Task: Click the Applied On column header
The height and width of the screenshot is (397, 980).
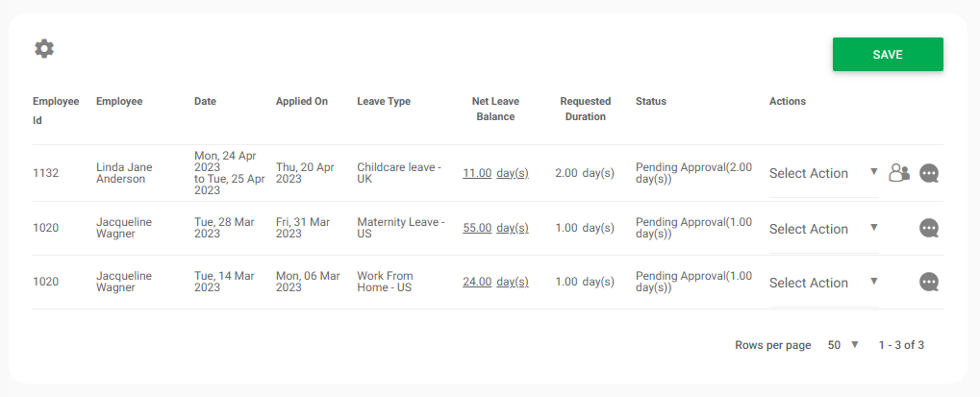Action: [x=302, y=101]
